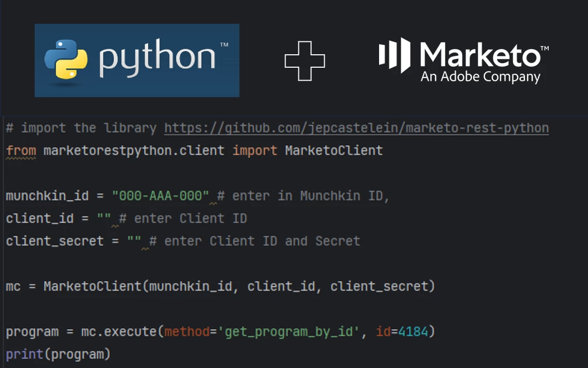Click the '# enter Client ID and Secret' comment
This screenshot has width=588, height=368.
coord(254,241)
